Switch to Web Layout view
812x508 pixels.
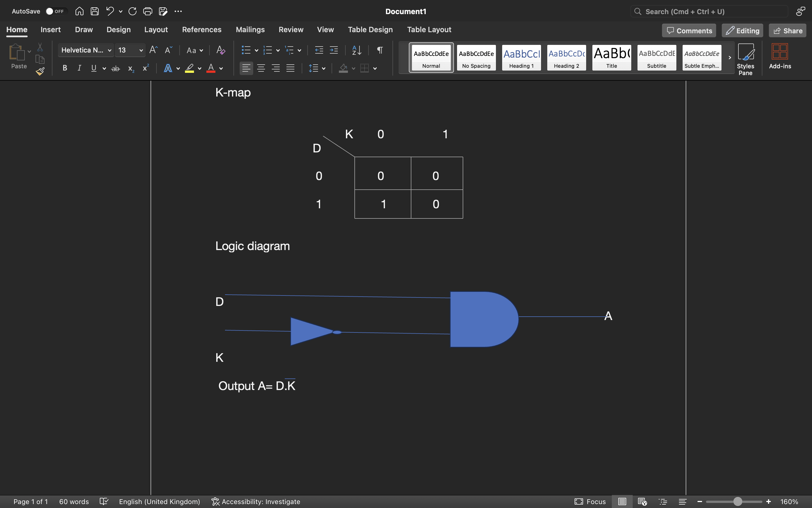coord(642,501)
